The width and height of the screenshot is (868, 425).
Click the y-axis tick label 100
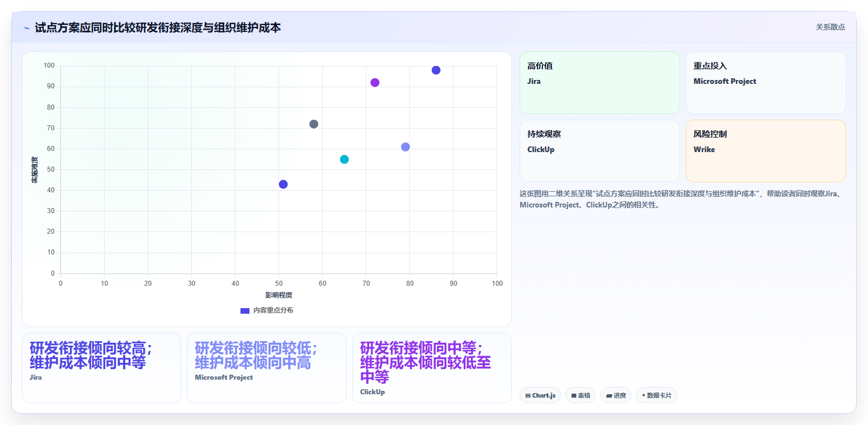tap(49, 66)
